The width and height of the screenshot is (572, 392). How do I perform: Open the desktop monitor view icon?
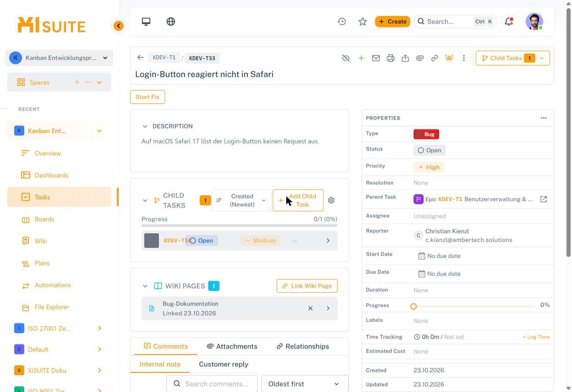(x=146, y=21)
